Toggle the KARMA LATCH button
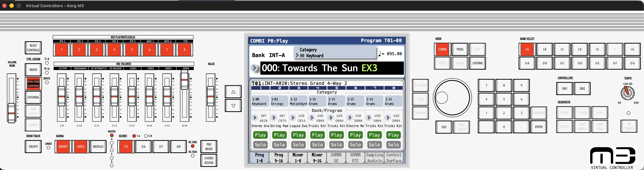This screenshot has width=644, height=170. click(81, 146)
